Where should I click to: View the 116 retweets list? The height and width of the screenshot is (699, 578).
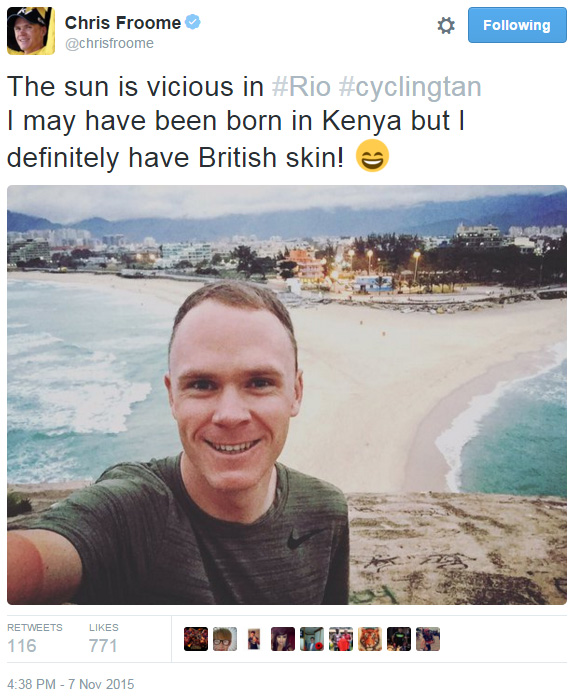(x=35, y=638)
